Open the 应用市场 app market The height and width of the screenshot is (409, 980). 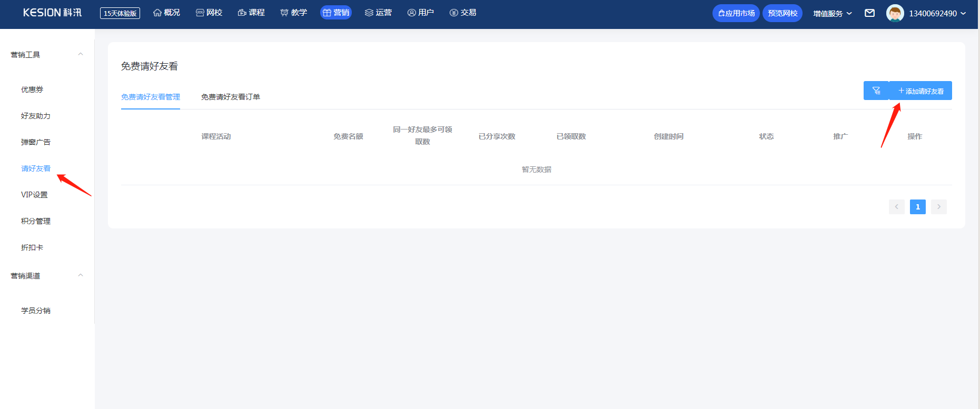[x=736, y=13]
